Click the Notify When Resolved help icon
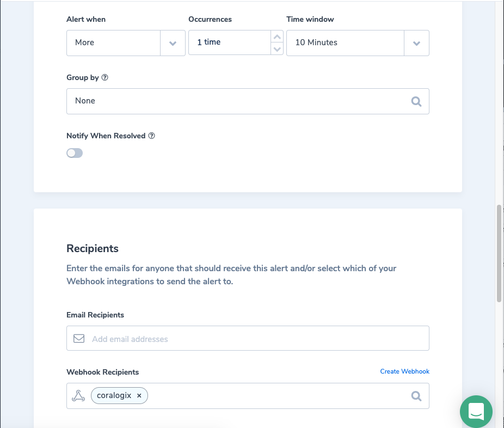Image resolution: width=504 pixels, height=428 pixels. (152, 136)
